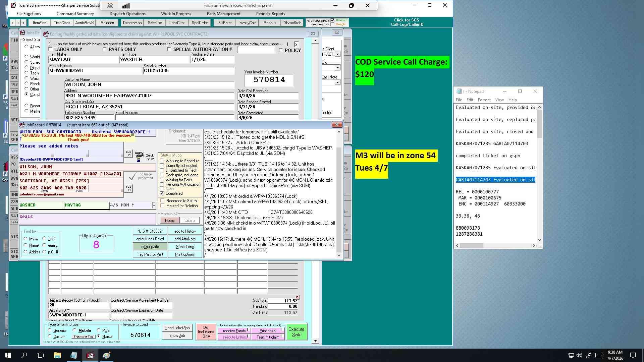The height and width of the screenshot is (362, 644).
Task: Open the signal bars icon in remote toolbar
Action: coord(126,5)
